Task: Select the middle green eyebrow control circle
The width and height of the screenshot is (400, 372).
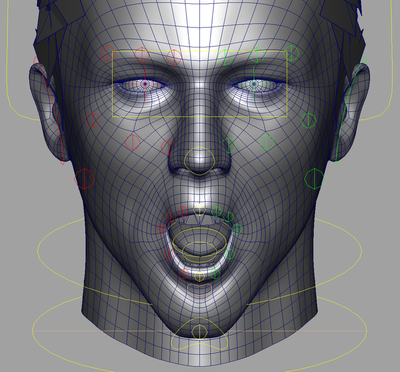Action: click(x=257, y=55)
